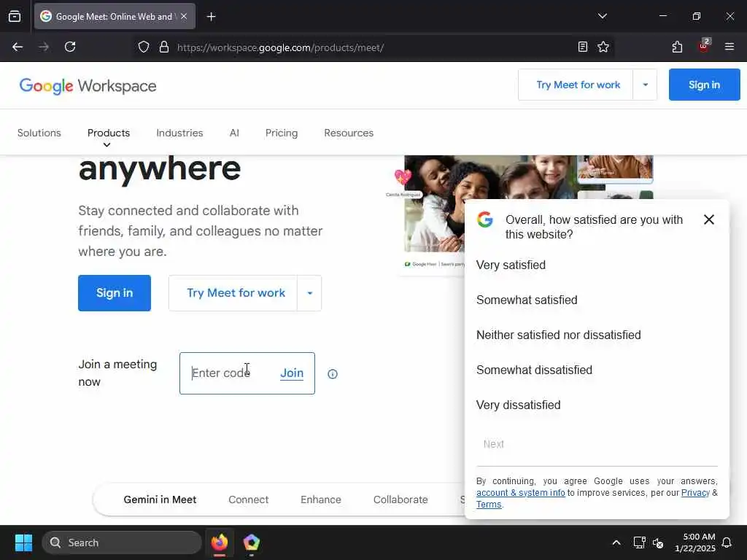747x560 pixels.
Task: View site security lock icon
Action: click(x=164, y=47)
